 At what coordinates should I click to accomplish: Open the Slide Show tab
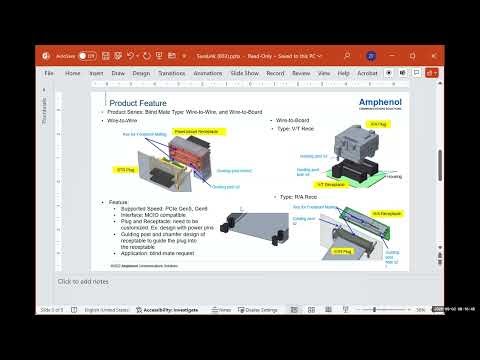coord(245,73)
